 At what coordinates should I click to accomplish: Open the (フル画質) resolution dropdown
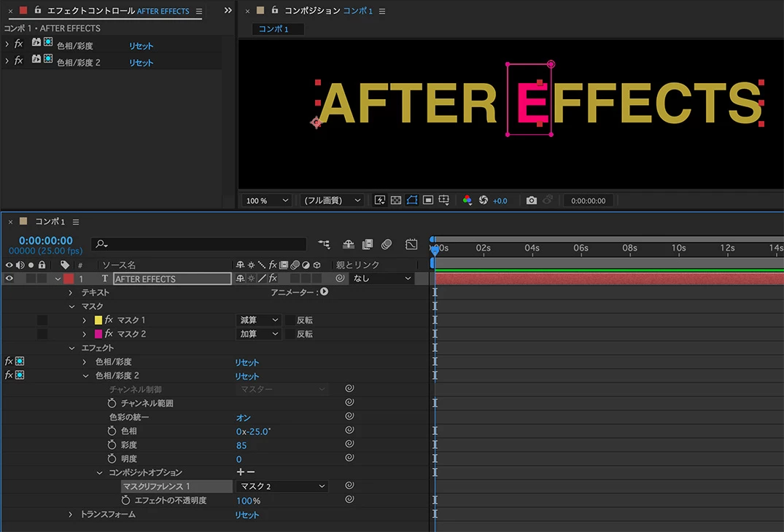click(332, 200)
